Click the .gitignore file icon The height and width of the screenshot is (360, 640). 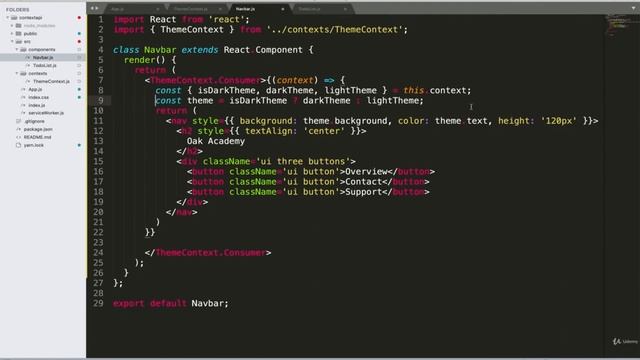click(x=18, y=121)
